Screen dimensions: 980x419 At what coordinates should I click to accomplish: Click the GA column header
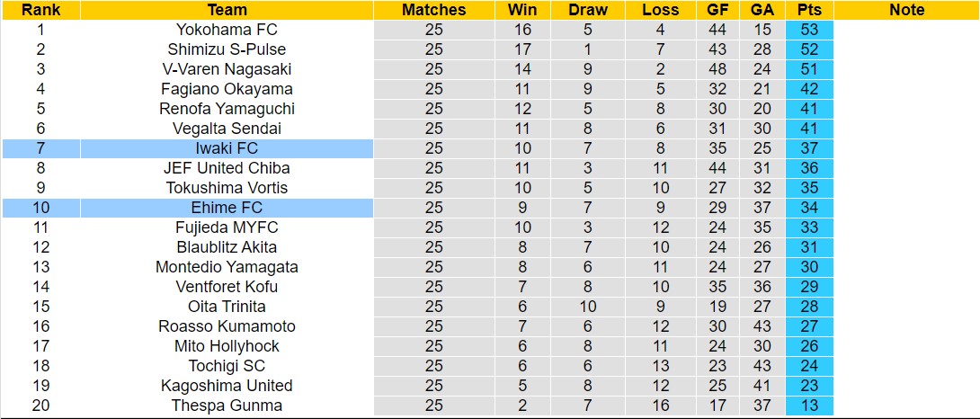click(x=762, y=10)
